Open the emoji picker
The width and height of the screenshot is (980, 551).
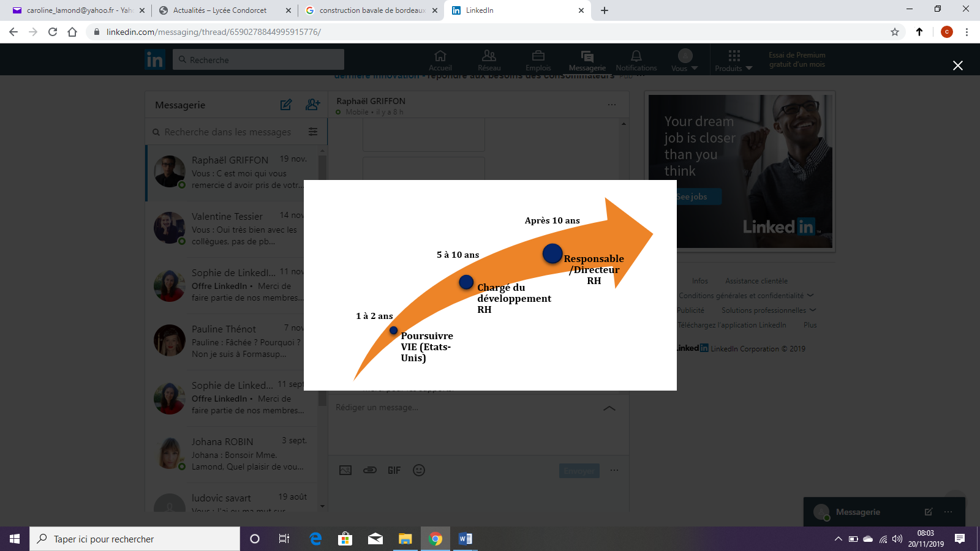tap(419, 470)
